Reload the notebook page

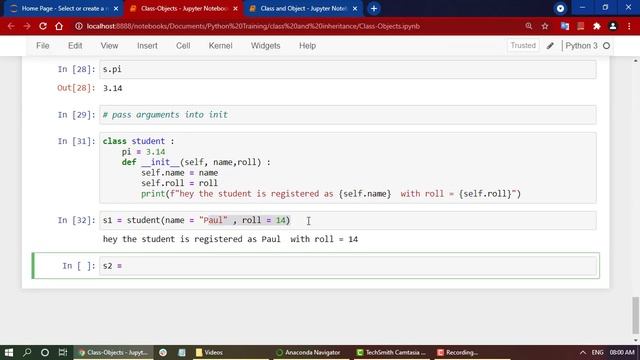coord(43,26)
